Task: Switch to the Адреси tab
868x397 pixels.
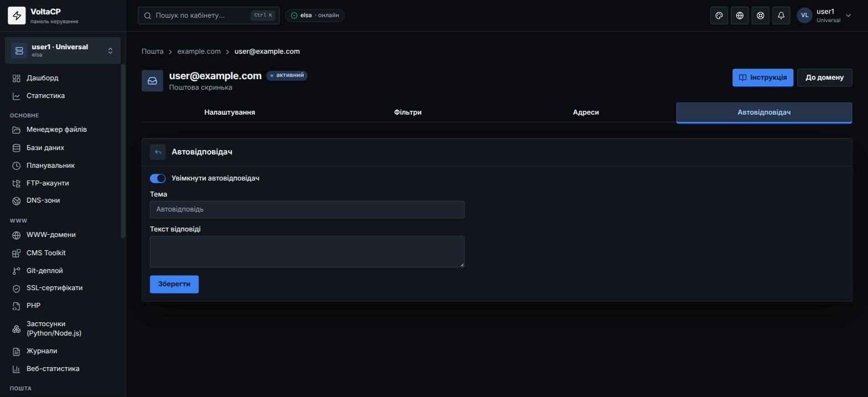Action: click(586, 112)
